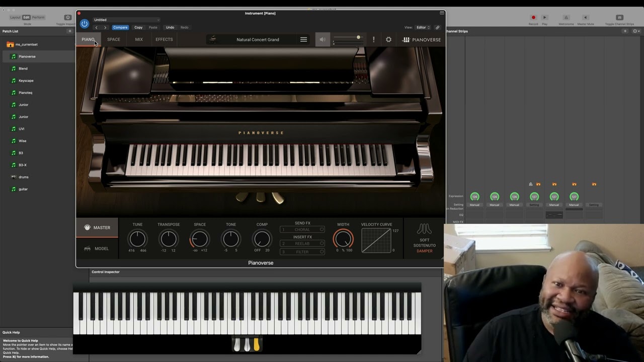This screenshot has width=644, height=362.
Task: Toggle the Metronome icon
Action: pos(566,18)
